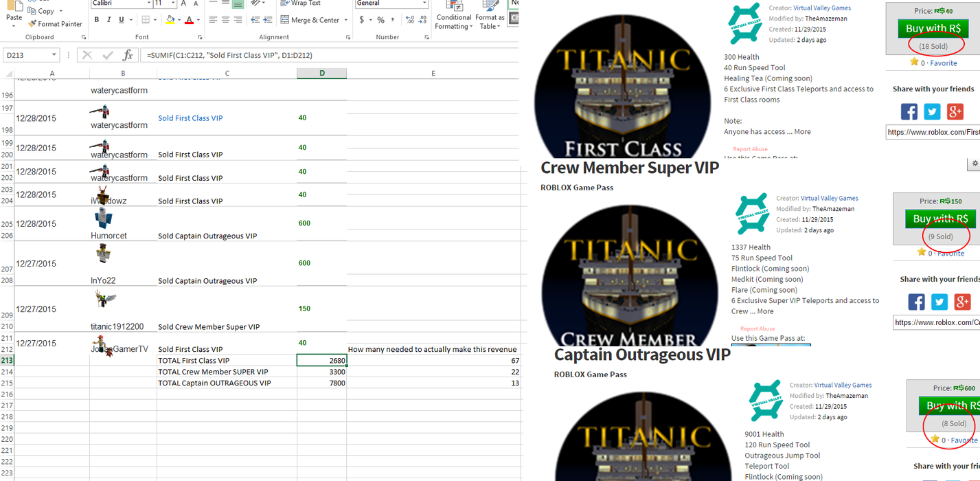Open the Font Color dropdown arrow
Viewport: 980px width, 481px height.
[x=198, y=20]
